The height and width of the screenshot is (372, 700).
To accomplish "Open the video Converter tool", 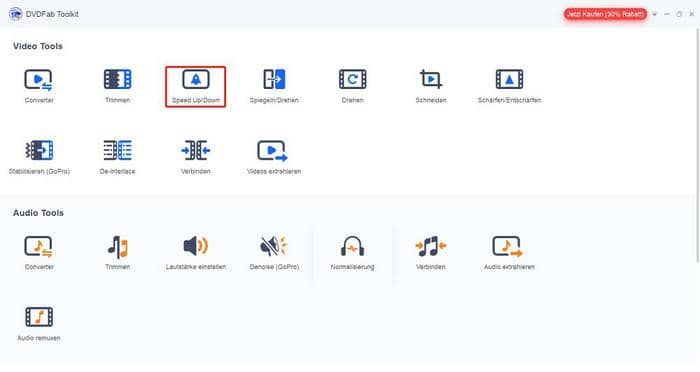I will click(x=39, y=86).
